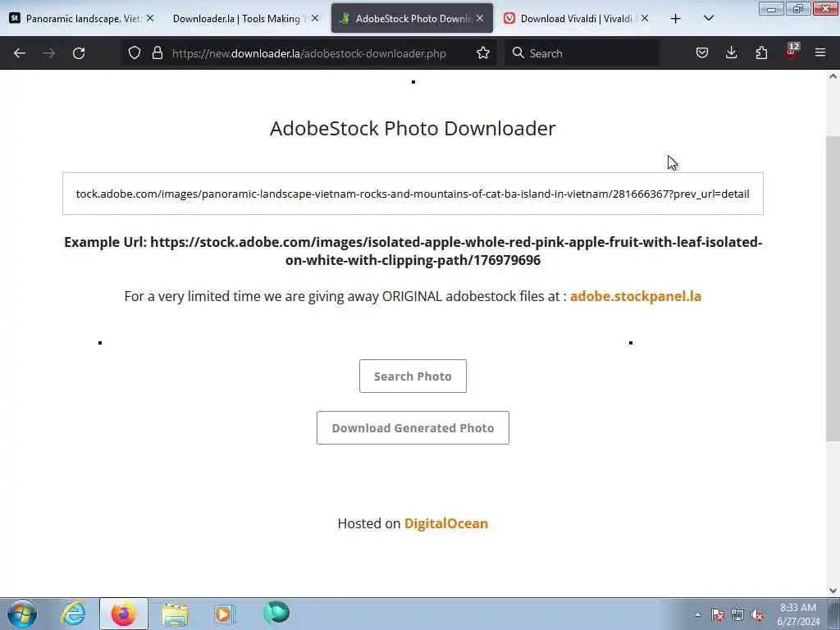Select the AdobeStock Photo Downloader tab
This screenshot has width=840, height=630.
pyautogui.click(x=412, y=19)
